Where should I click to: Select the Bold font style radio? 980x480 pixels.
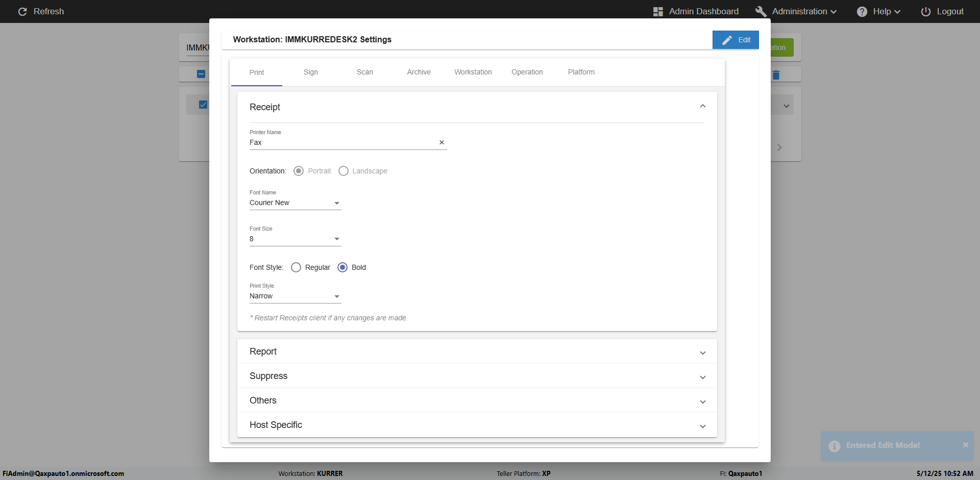[342, 267]
